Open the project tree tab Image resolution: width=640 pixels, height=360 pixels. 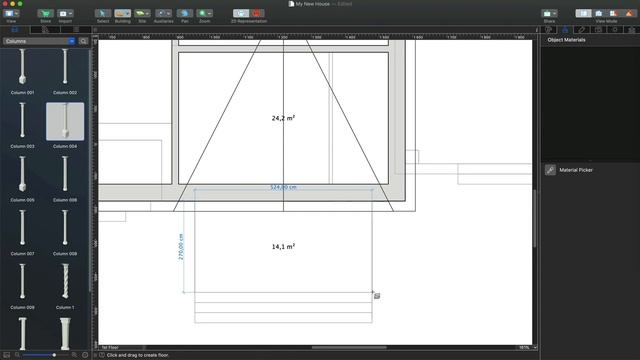(76, 29)
